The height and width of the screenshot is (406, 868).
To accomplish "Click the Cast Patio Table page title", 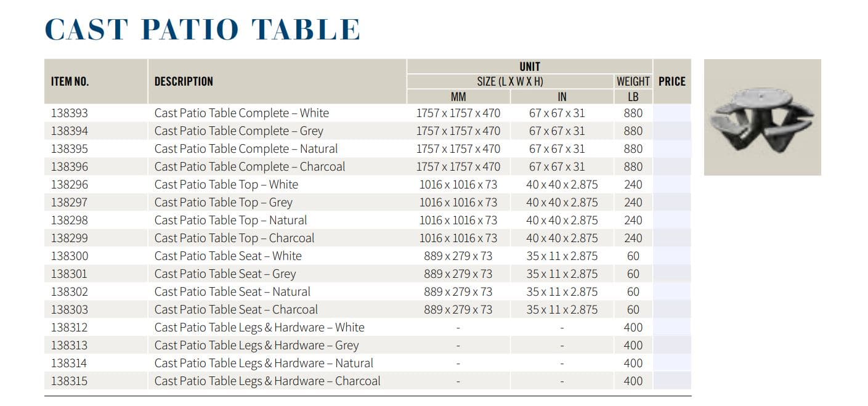I will (x=203, y=30).
